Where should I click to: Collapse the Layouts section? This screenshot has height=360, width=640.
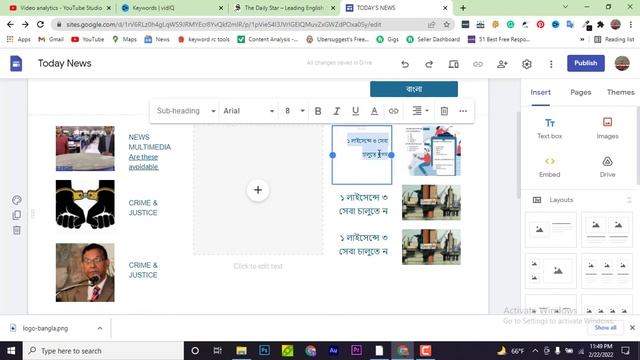629,200
